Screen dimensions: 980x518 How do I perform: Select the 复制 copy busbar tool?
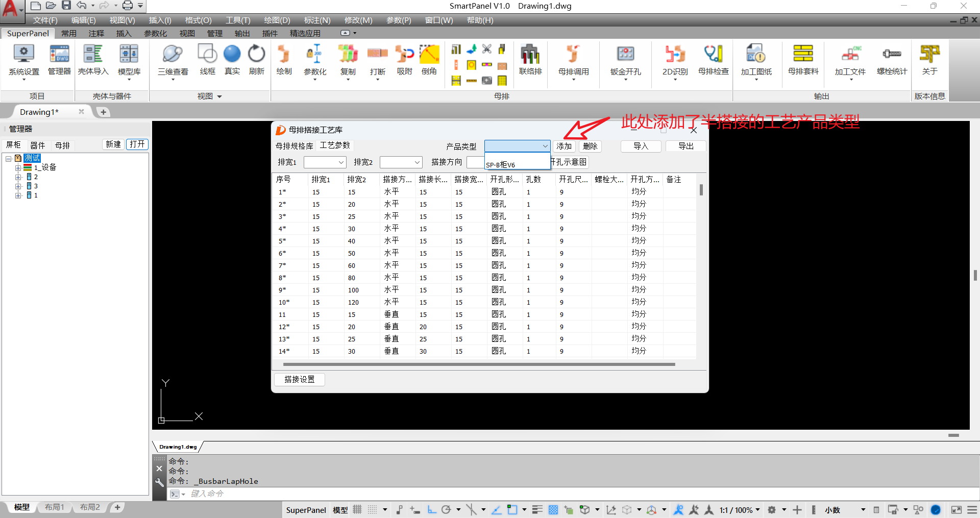(348, 61)
